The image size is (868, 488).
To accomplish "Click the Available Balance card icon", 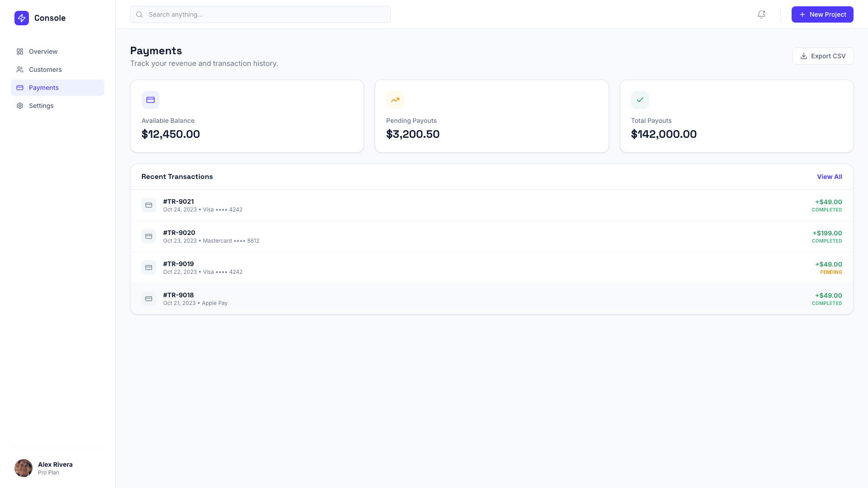I will tap(150, 99).
